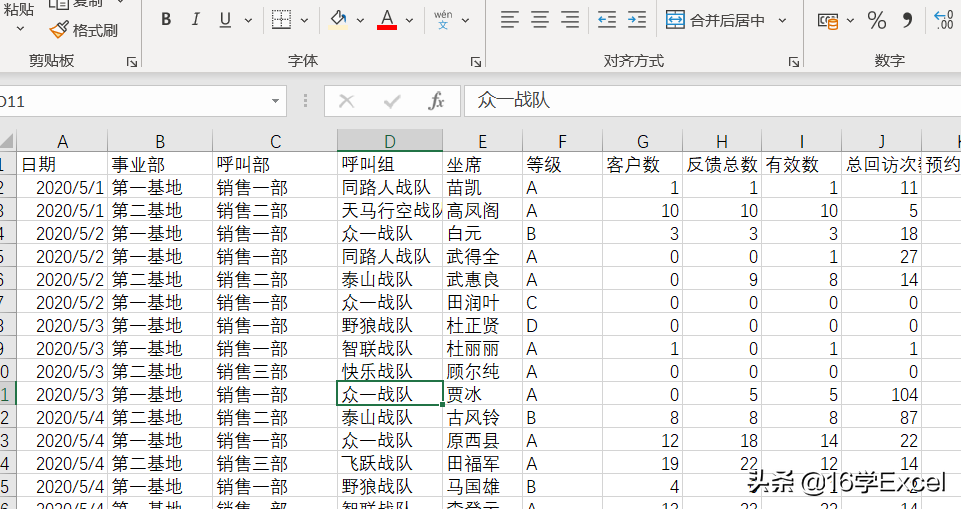
Task: Select cell 高凤阁
Action: point(482,211)
